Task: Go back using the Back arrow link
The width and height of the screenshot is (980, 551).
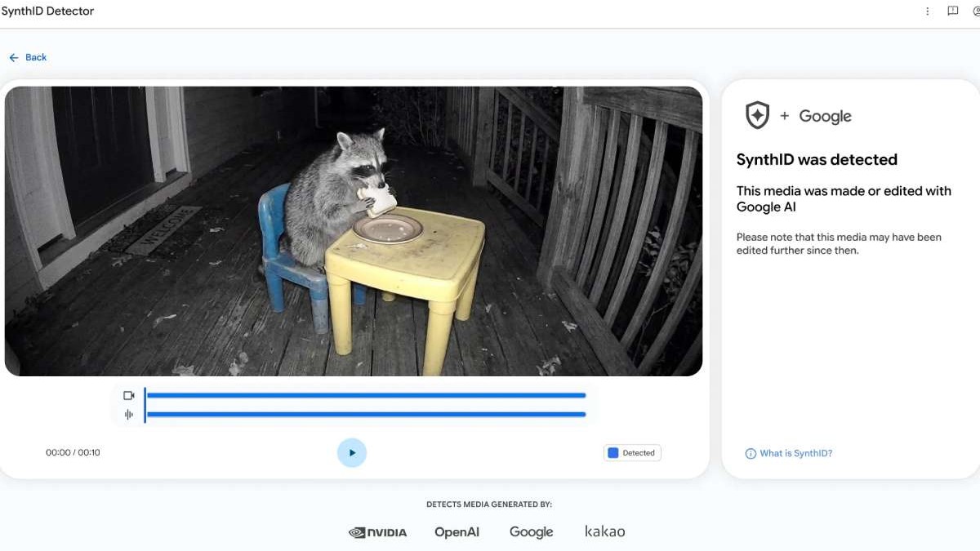Action: tap(28, 57)
